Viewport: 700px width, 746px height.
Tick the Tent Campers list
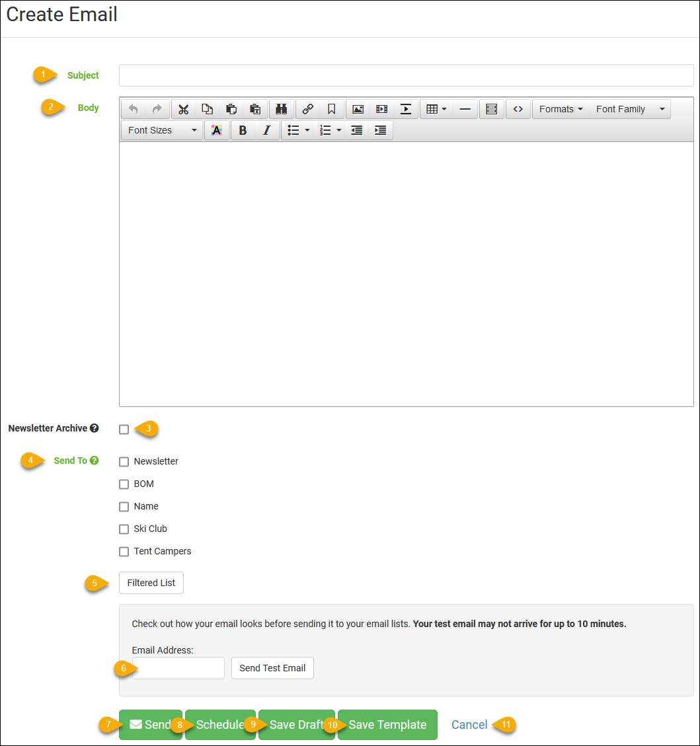124,552
